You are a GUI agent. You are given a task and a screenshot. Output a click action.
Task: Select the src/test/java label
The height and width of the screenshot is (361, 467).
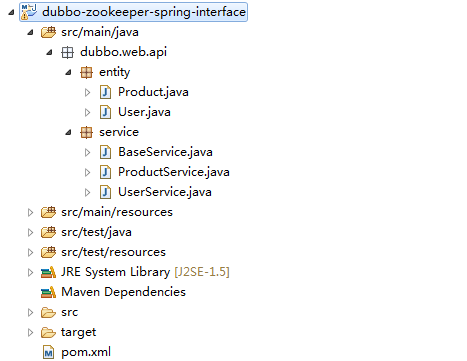[96, 232]
